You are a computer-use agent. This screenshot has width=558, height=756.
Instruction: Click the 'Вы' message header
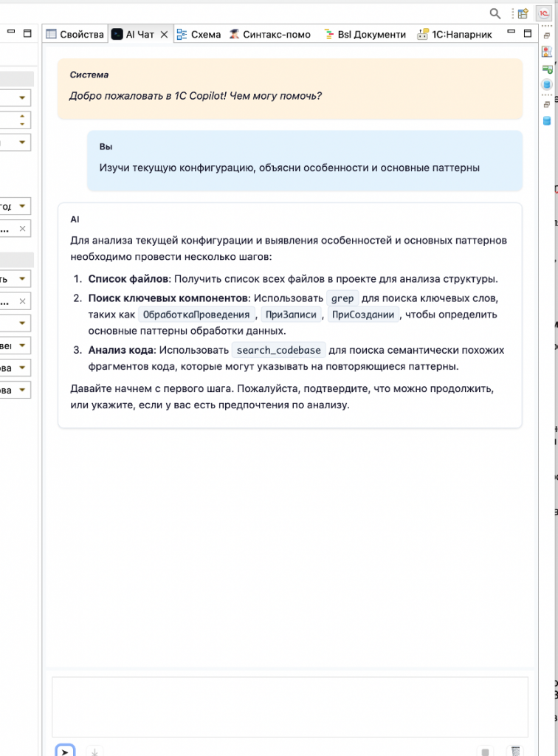pyautogui.click(x=106, y=147)
